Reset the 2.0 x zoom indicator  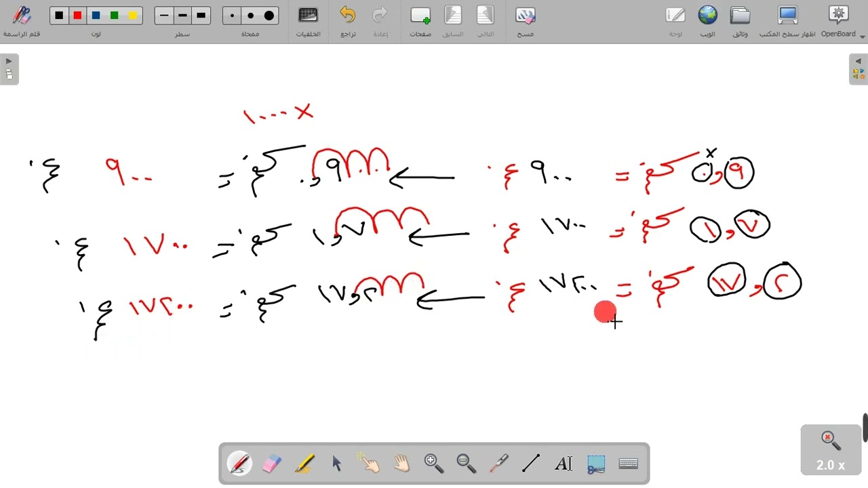click(x=831, y=450)
